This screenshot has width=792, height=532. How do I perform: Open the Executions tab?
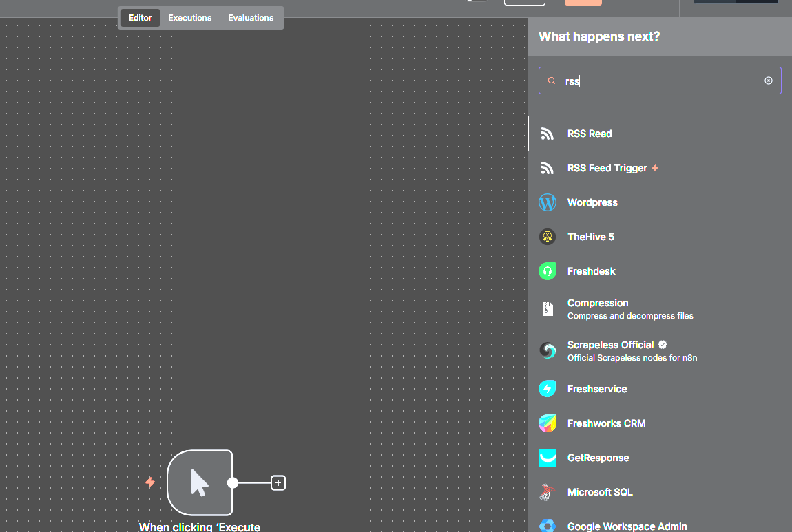190,18
